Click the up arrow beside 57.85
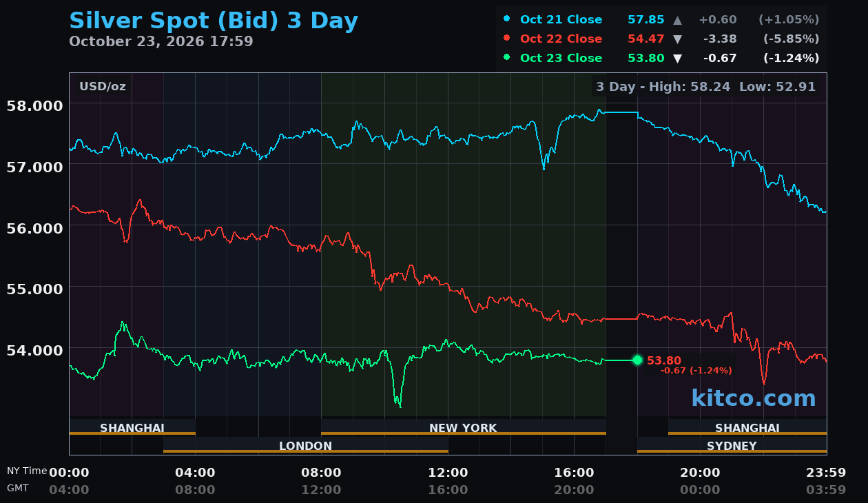Screen dimensions: 868x503 677,19
